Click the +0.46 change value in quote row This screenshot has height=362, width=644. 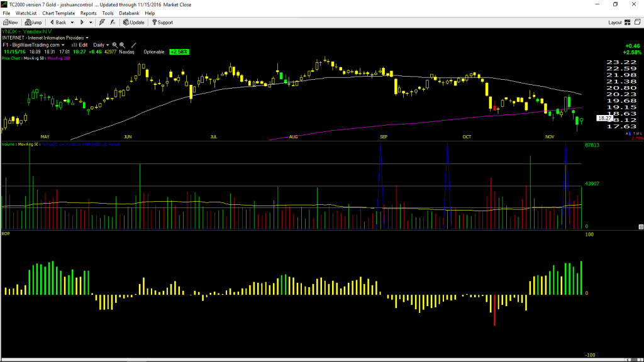(95, 52)
